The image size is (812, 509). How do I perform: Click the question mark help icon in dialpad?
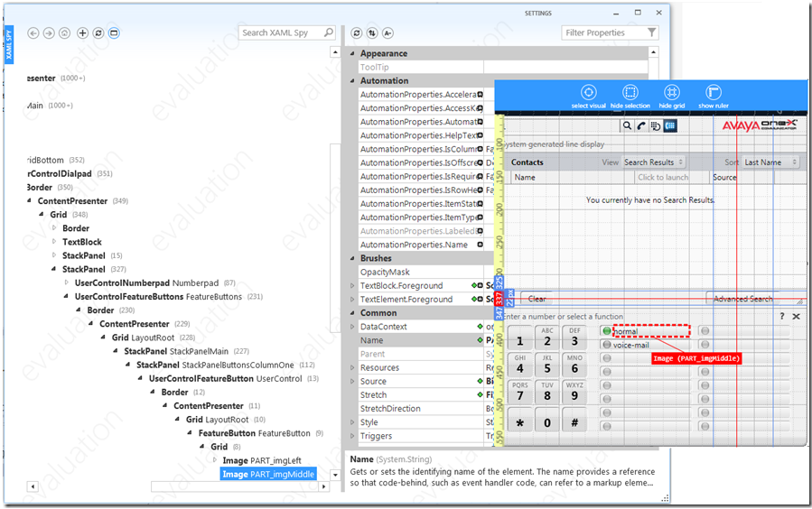782,316
